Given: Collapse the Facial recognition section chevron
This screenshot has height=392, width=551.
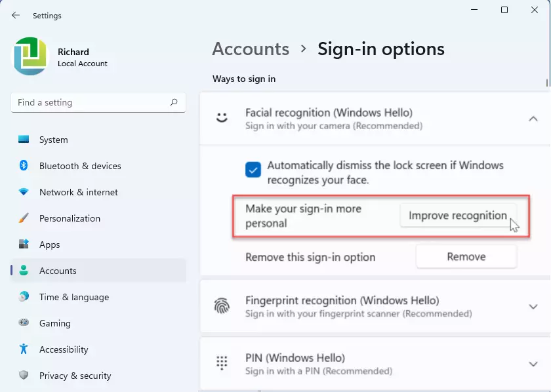Looking at the screenshot, I should 533,119.
